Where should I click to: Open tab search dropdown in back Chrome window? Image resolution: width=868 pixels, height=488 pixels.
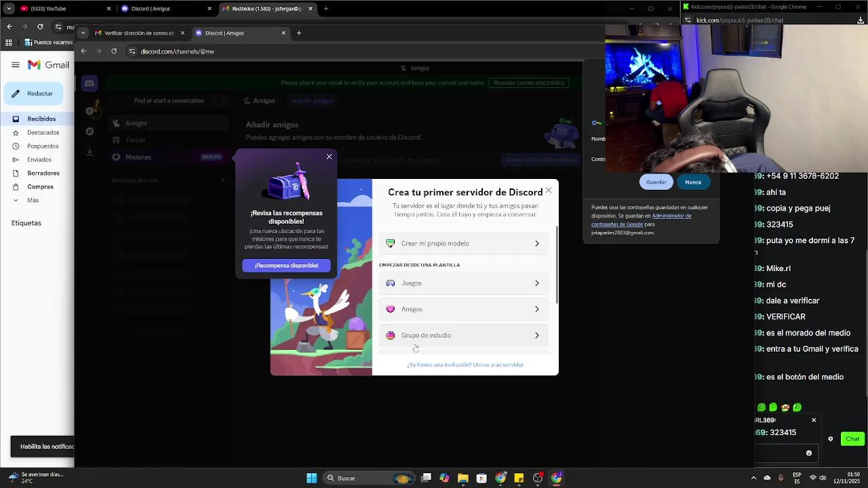[9, 9]
